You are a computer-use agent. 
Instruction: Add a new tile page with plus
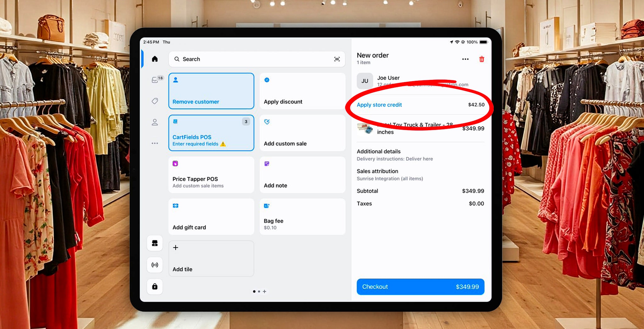click(x=264, y=292)
